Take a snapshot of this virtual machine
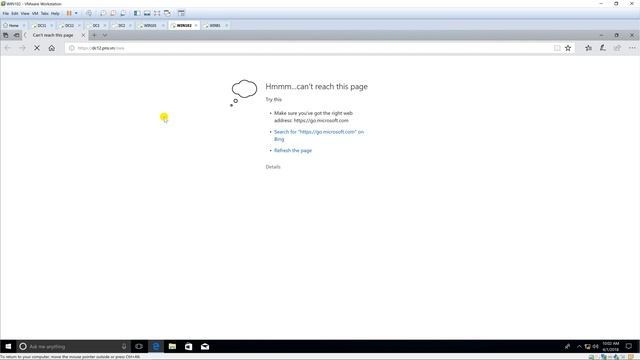 [x=103, y=13]
